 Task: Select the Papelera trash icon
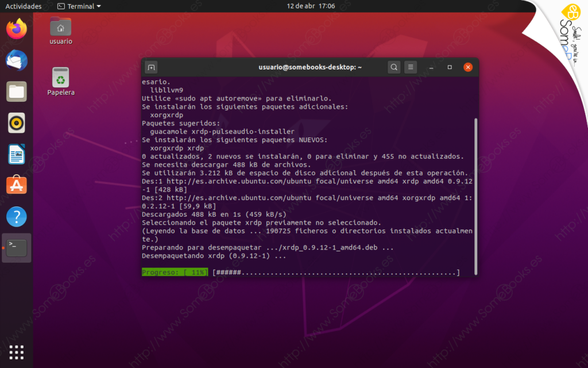[61, 80]
